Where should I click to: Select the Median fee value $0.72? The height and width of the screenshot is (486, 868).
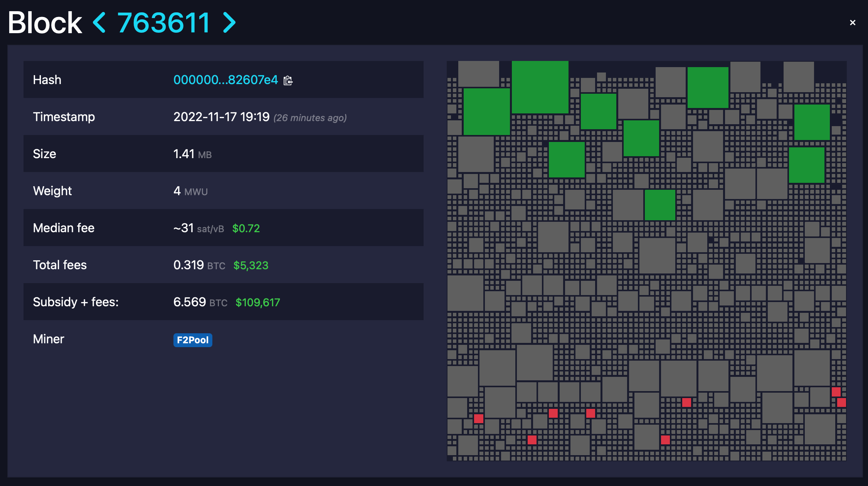coord(246,228)
